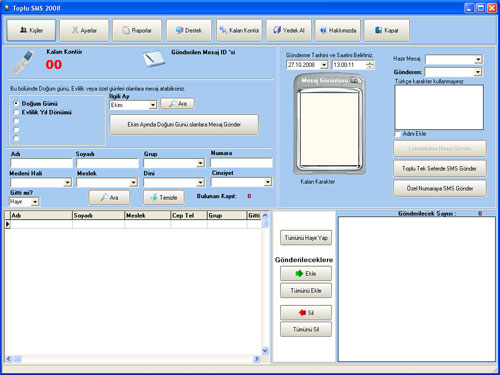
Task: Focus the Numara input field
Action: [241, 163]
